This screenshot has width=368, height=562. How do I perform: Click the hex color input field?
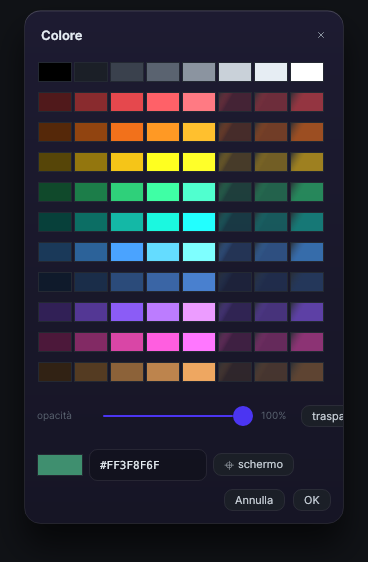(x=148, y=465)
